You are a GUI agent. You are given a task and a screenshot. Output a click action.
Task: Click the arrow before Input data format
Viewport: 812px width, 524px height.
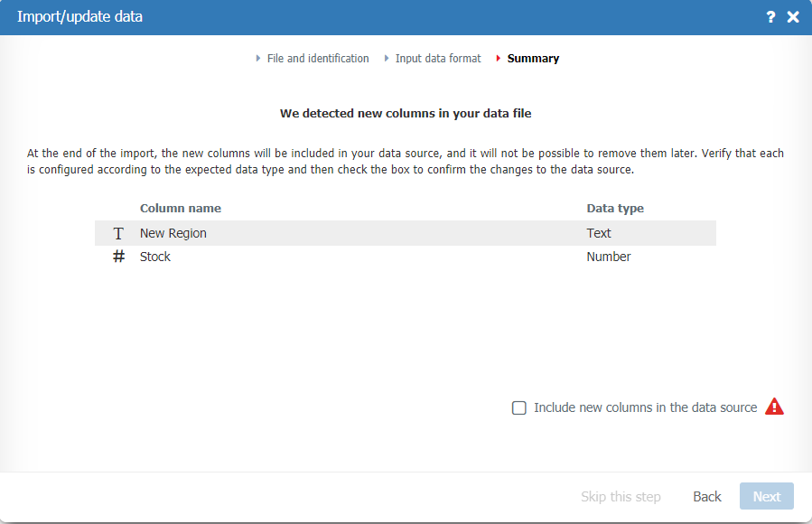tap(387, 59)
